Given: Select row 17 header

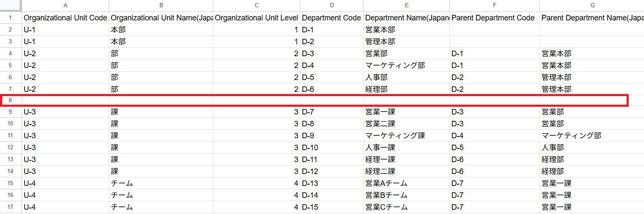Looking at the screenshot, I should tap(10, 207).
